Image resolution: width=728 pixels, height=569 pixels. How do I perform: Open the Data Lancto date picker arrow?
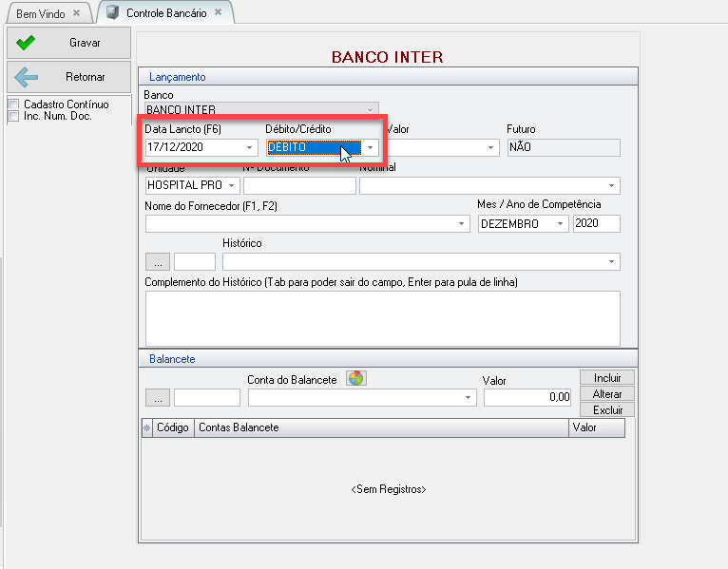(x=249, y=147)
